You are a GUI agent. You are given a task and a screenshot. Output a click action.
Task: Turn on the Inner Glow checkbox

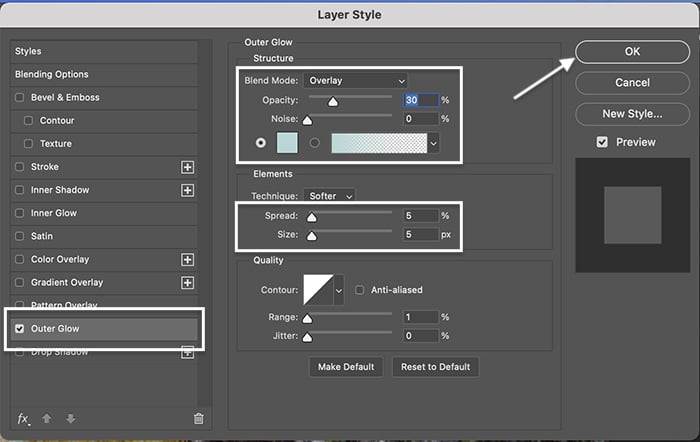[x=20, y=213]
